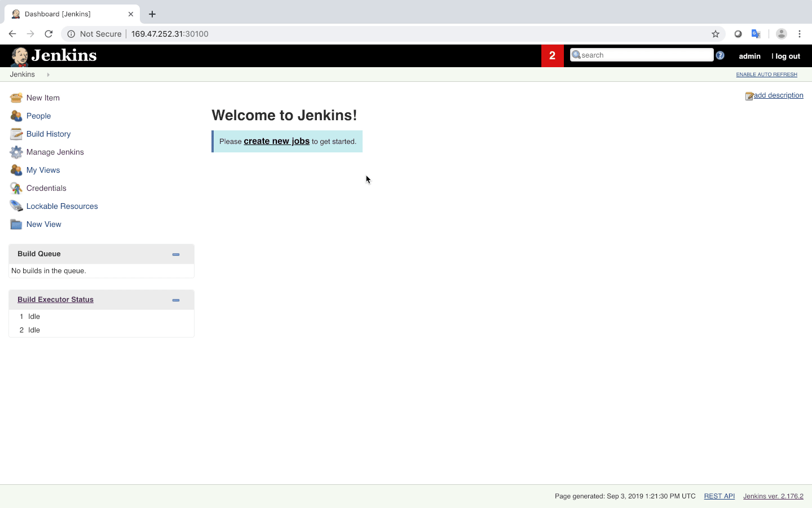Click the create new jobs link
Image resolution: width=812 pixels, height=508 pixels.
[276, 141]
